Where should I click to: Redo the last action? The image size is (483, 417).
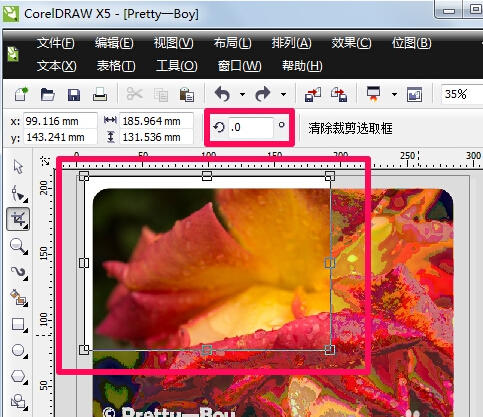tap(263, 94)
